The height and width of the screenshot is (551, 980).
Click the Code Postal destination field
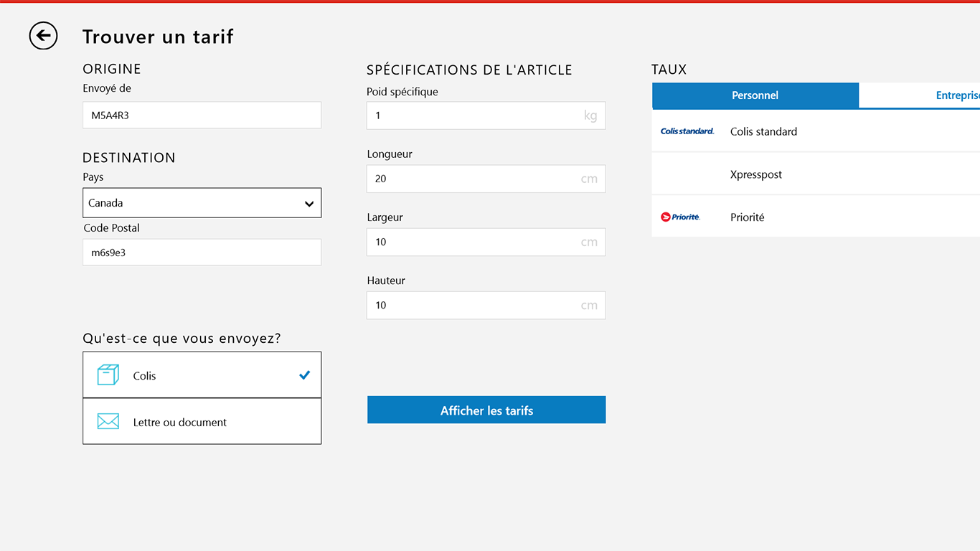tap(202, 253)
